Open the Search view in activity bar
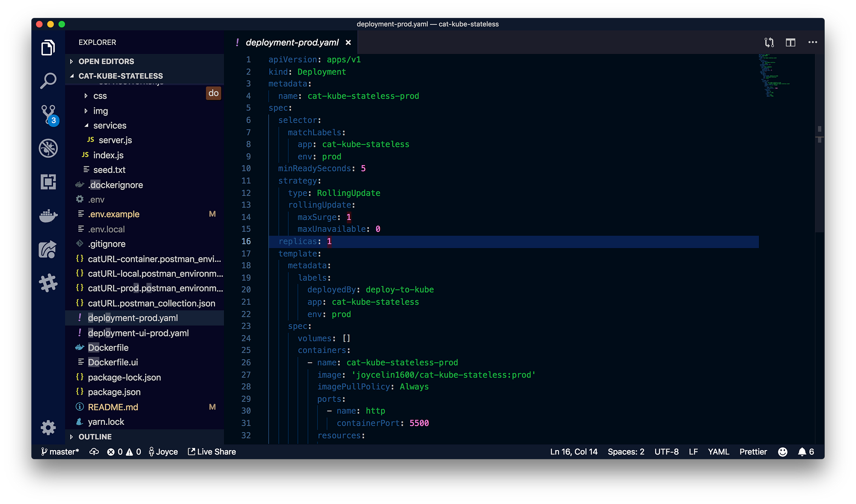The height and width of the screenshot is (504, 856). click(48, 80)
